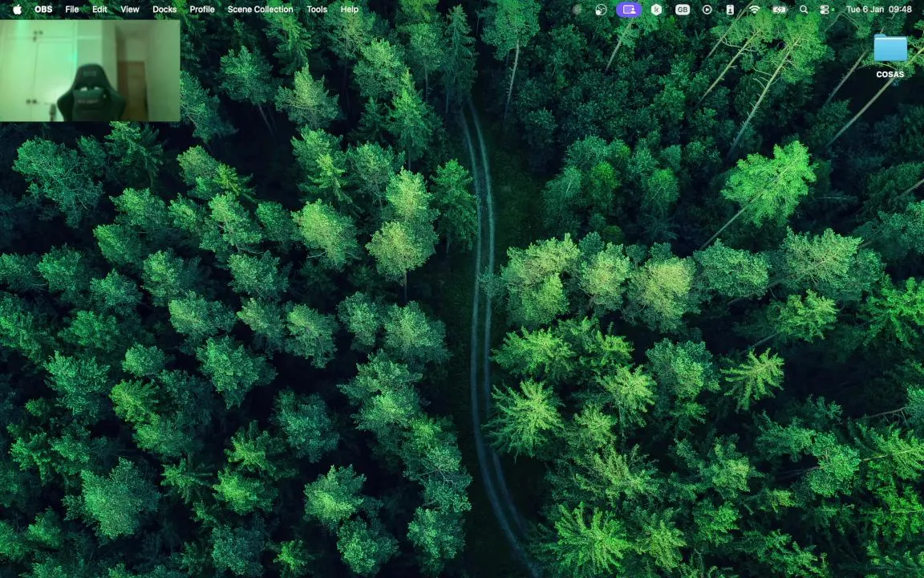Open the Wi-Fi status menu
Viewport: 924px width, 578px height.
(754, 10)
